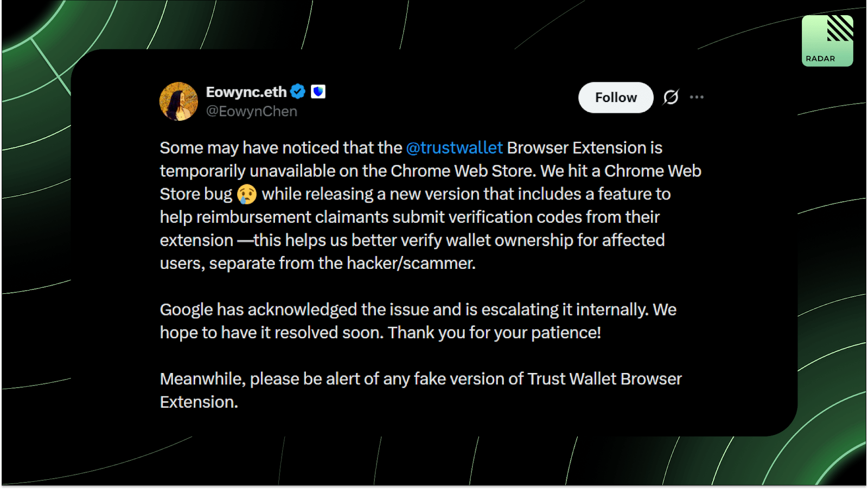
Task: Follow the Eowync.eth account
Action: coord(616,98)
